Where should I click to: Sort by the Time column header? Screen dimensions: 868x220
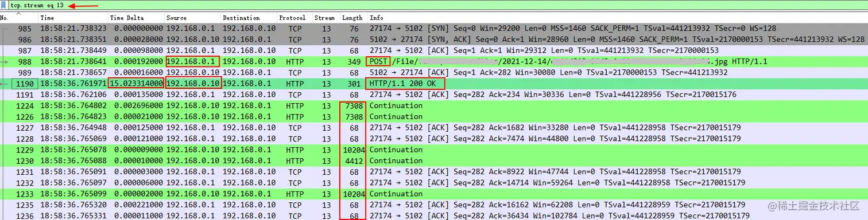coord(47,18)
